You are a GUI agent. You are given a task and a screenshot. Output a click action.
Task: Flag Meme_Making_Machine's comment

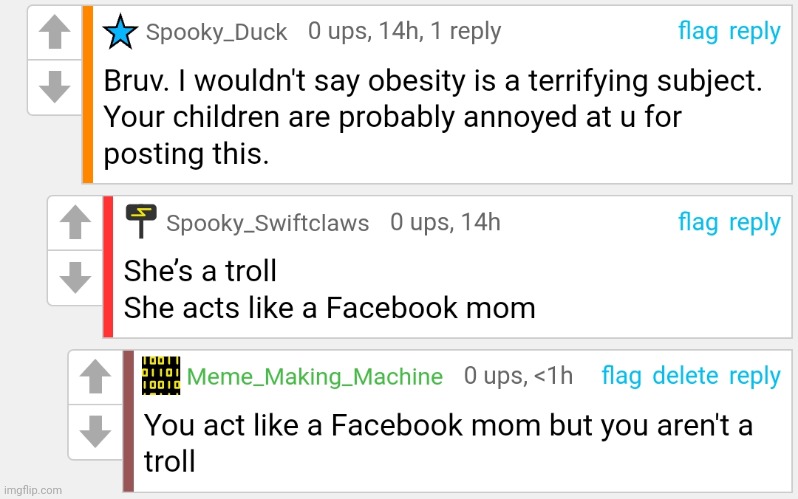pyautogui.click(x=621, y=376)
